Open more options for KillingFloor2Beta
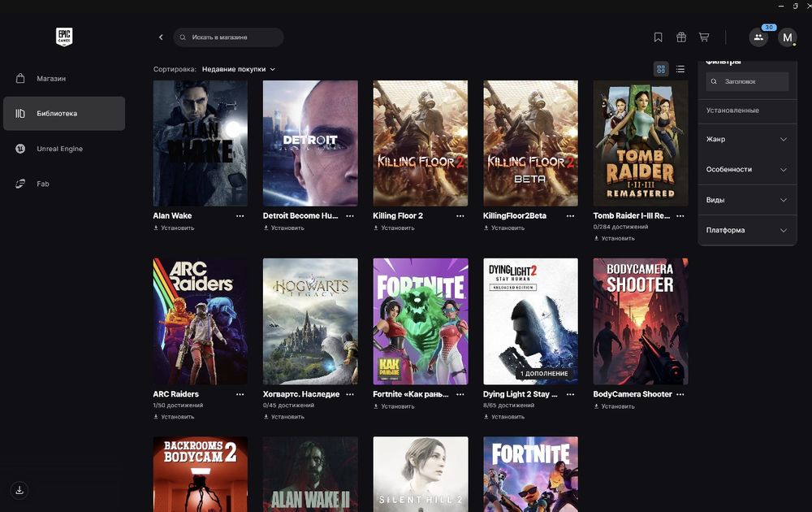 pos(570,216)
